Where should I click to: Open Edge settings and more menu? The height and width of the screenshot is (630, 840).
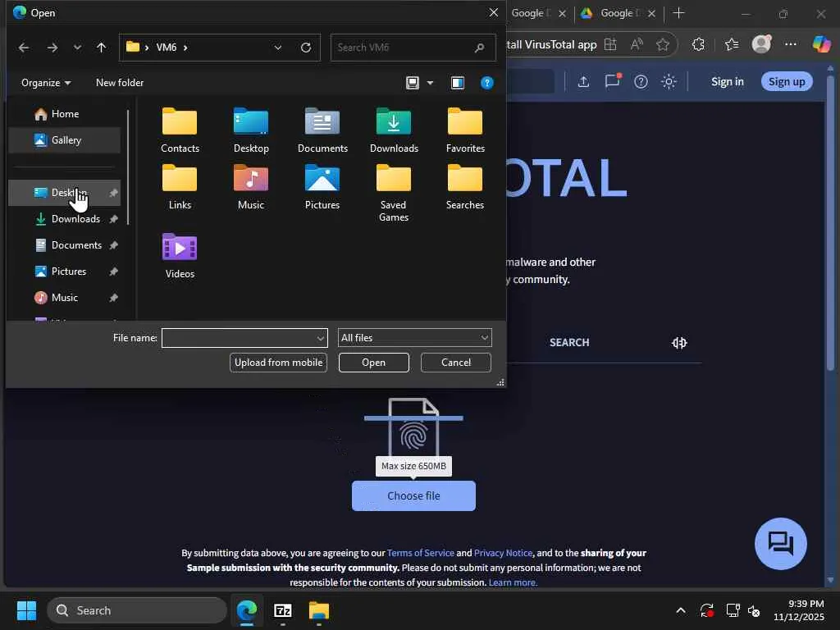[x=790, y=44]
